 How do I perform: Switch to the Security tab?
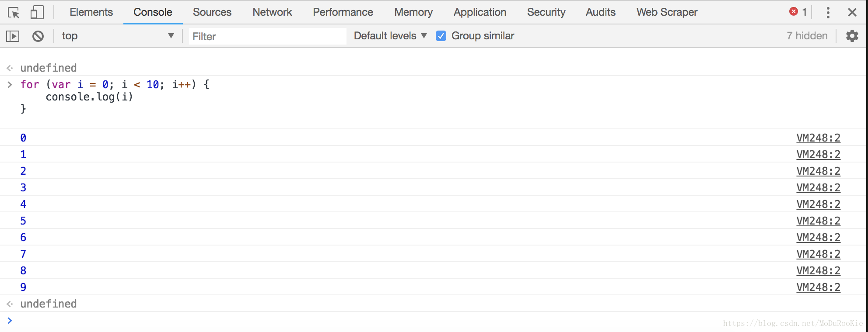(546, 12)
